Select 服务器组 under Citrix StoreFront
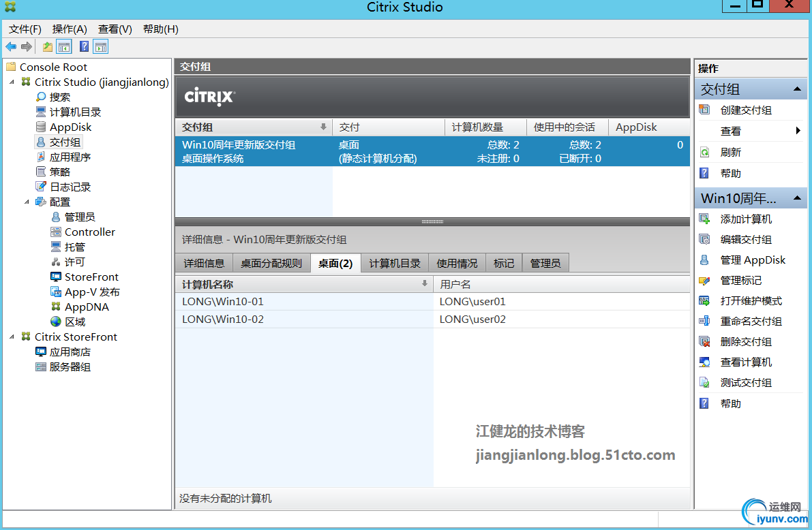Viewport: 812px width, 530px height. pyautogui.click(x=70, y=367)
